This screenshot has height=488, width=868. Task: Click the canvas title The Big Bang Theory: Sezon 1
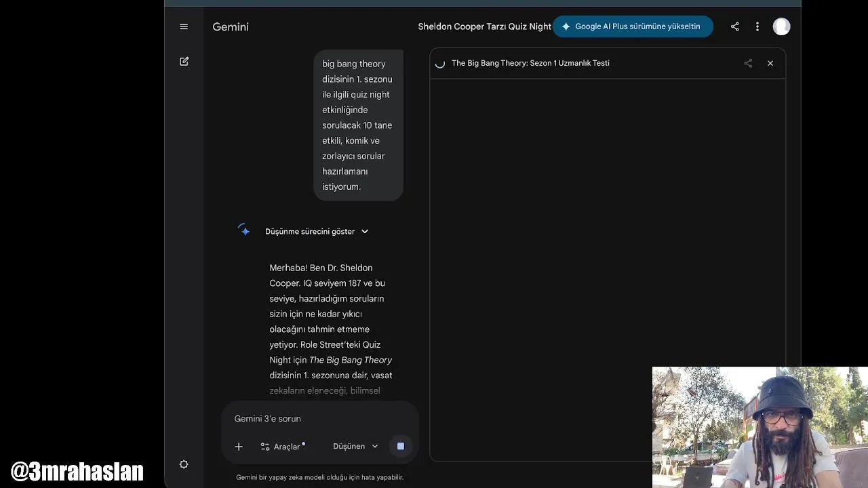coord(530,63)
